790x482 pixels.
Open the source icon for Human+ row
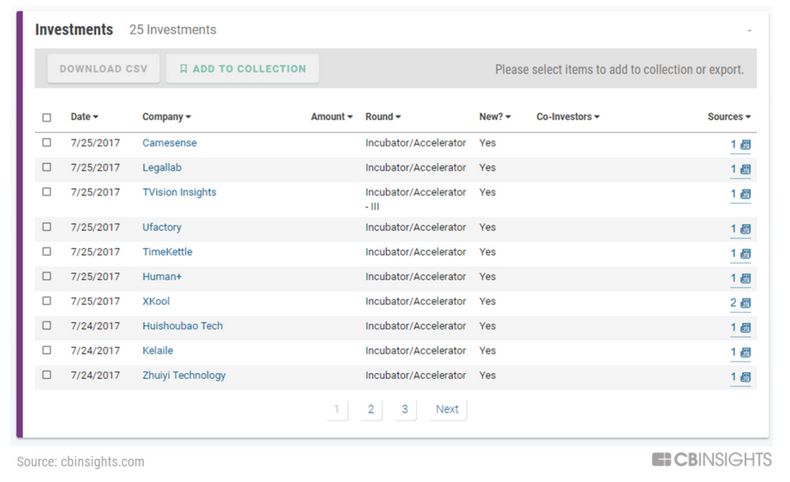(x=745, y=278)
